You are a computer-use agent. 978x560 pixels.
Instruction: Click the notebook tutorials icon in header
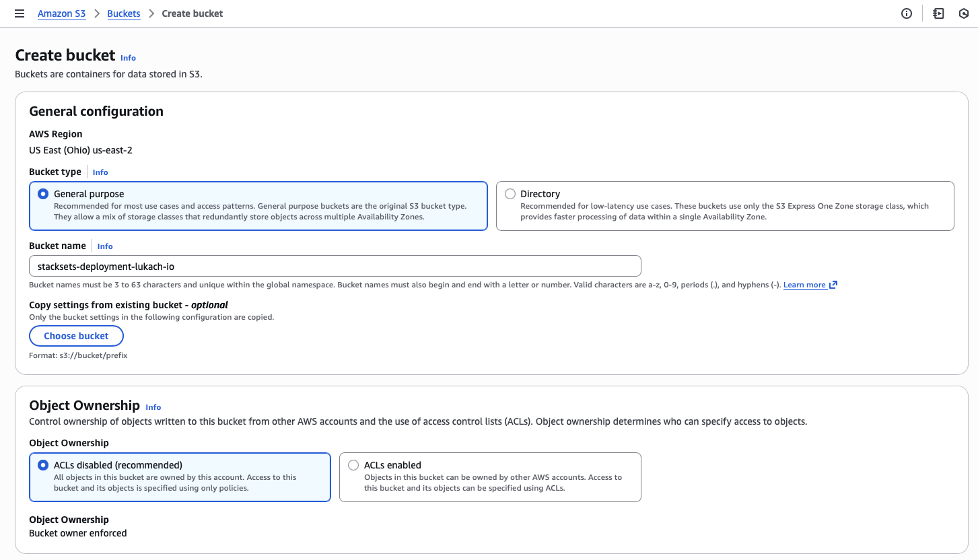click(x=938, y=13)
